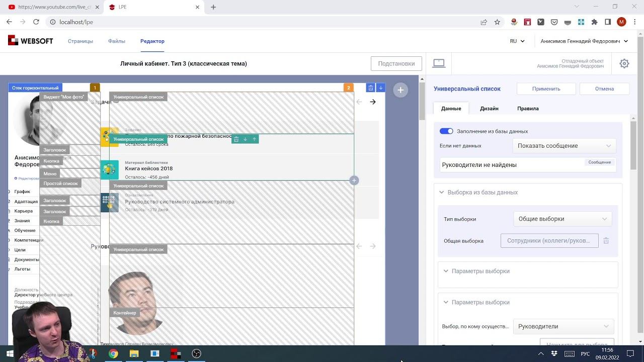Open the 'Подстановки' button
The height and width of the screenshot is (362, 644).
coord(396,64)
